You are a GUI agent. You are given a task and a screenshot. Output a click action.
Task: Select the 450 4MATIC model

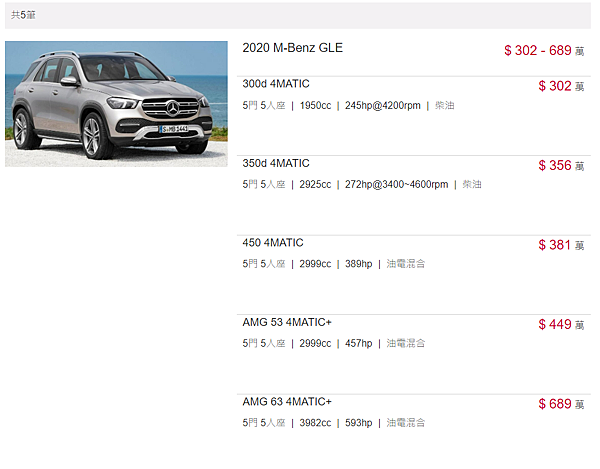(272, 243)
